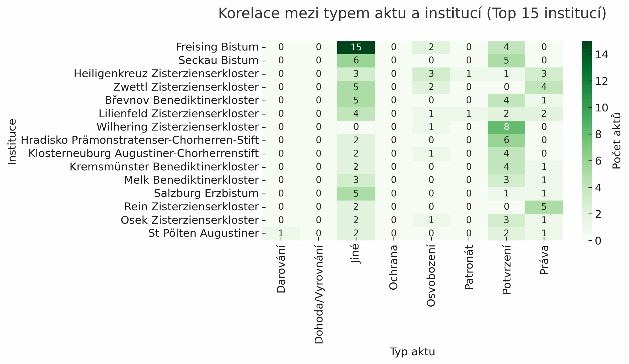The image size is (629, 364).
Task: Click the Kremsmünster Benediktinerkloster row label
Action: tap(164, 167)
